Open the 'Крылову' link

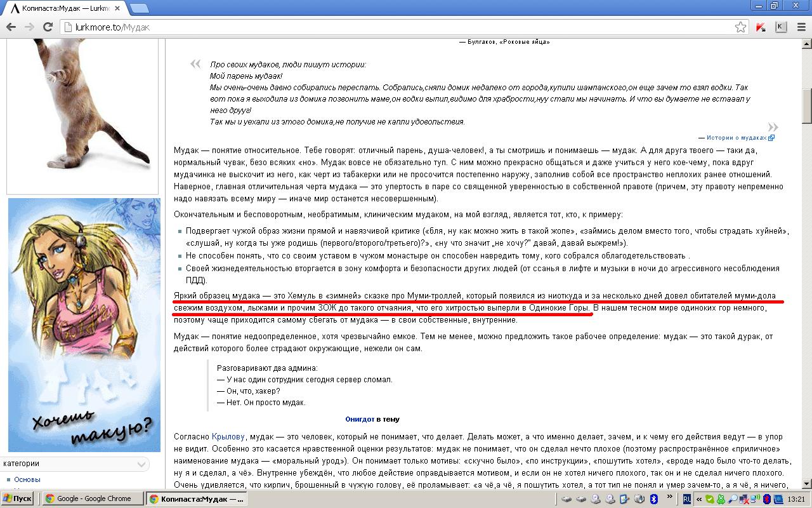pyautogui.click(x=228, y=437)
